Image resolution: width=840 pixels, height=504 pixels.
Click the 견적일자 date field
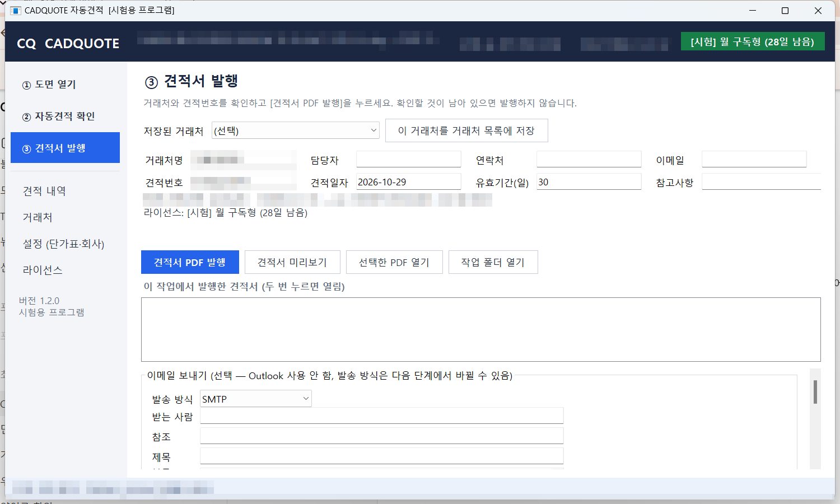[409, 182]
